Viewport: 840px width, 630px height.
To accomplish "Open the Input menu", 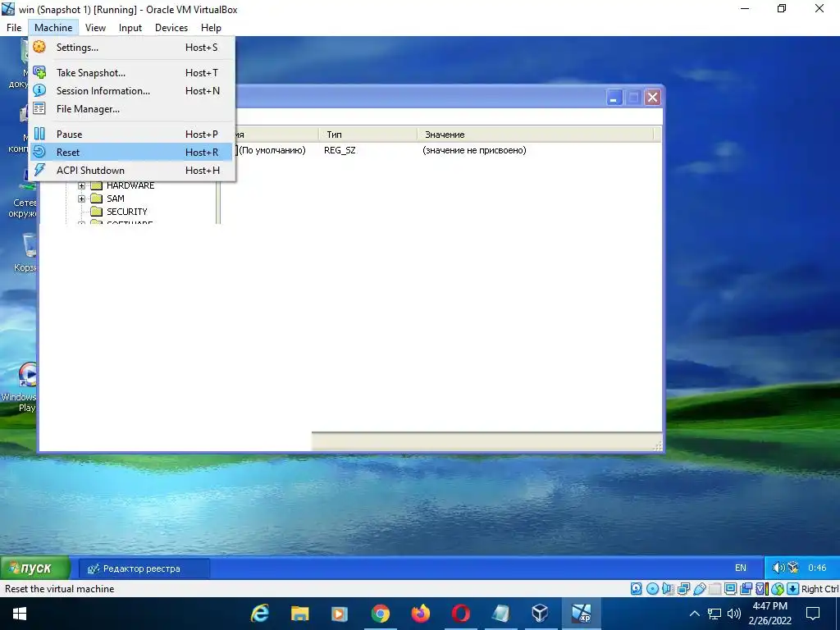I will [130, 28].
